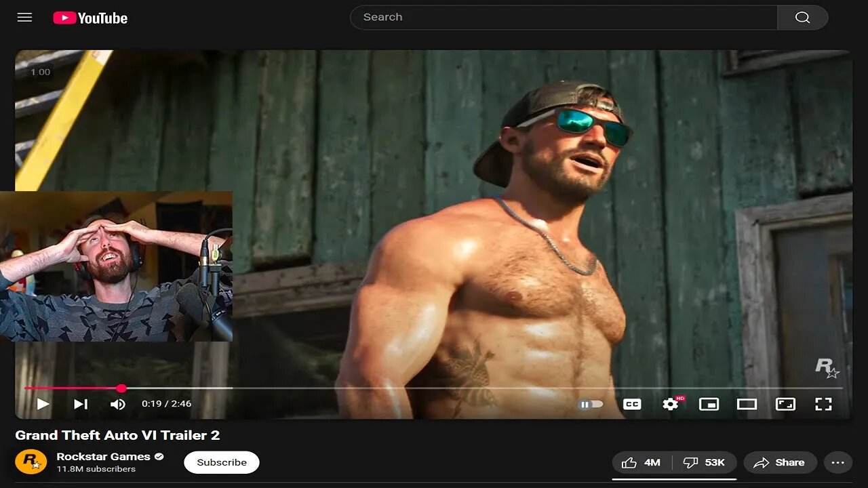Open more actions three-dot menu

tap(837, 462)
